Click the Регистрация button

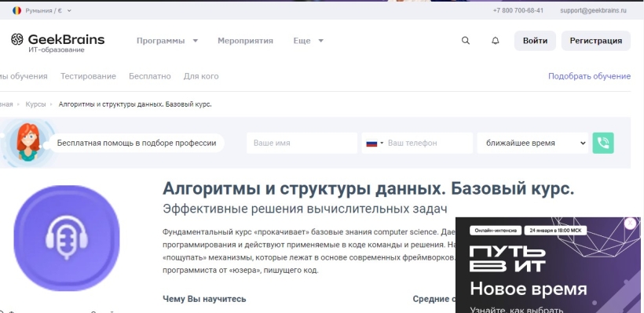(596, 41)
